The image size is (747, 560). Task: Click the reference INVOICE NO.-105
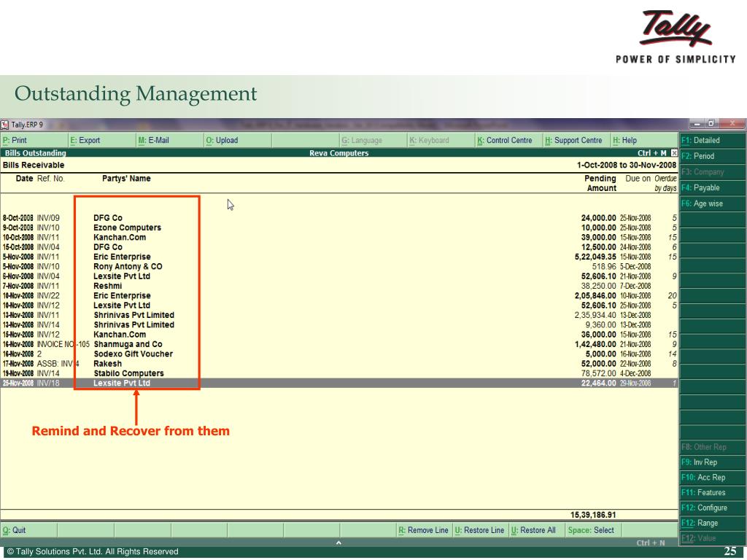[x=63, y=344]
